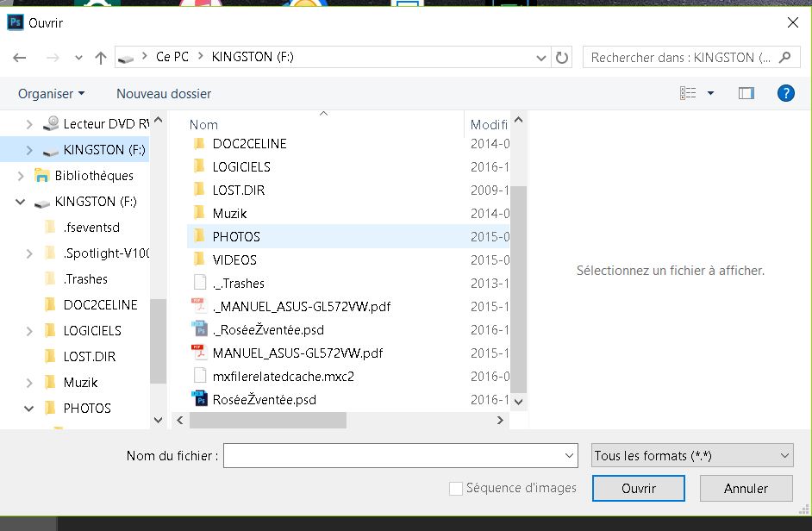Select ._RoséeŽventée.psd file
The height and width of the screenshot is (531, 812).
point(258,330)
